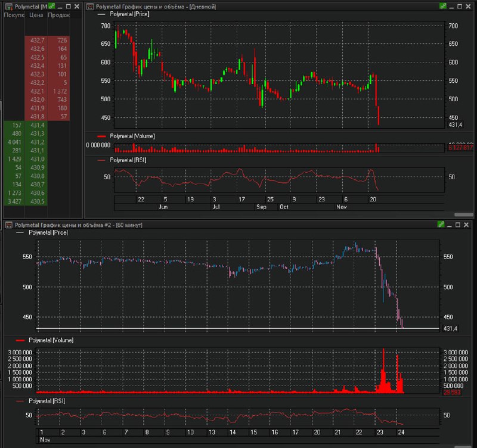This screenshot has height=448, width=477.
Task: Click the Jul month label on daily time axis
Action: pos(216,207)
